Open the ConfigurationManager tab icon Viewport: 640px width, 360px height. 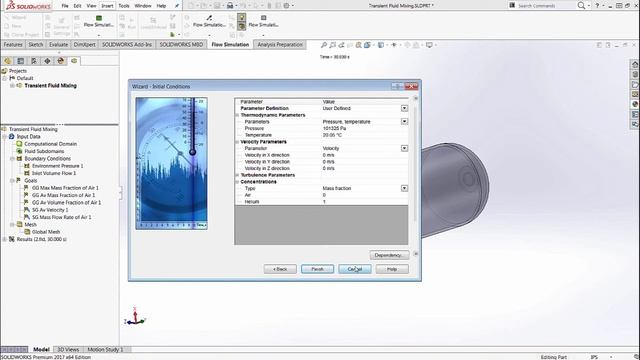34,61
